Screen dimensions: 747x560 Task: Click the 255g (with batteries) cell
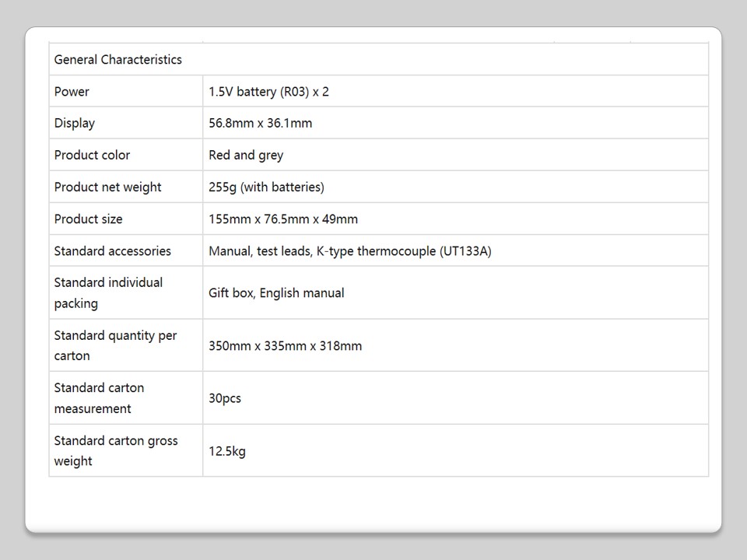266,187
